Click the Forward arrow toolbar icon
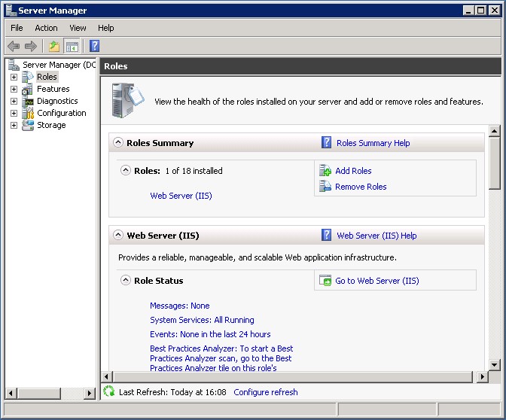 click(31, 47)
